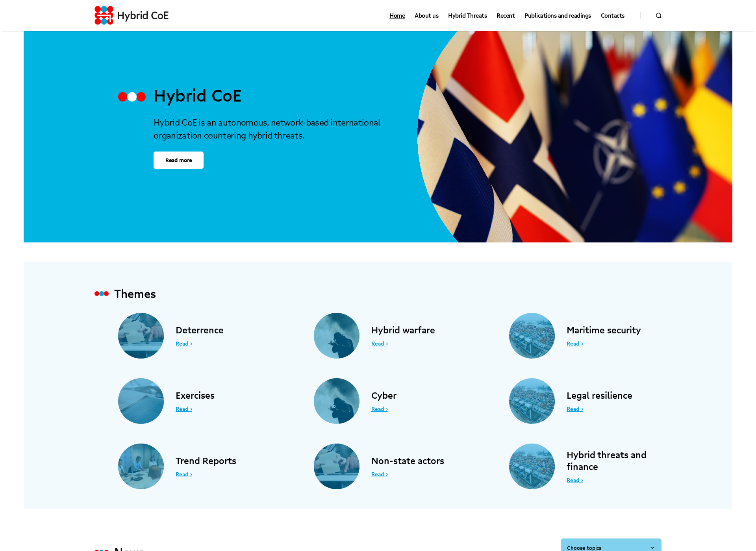Expand the Choose topics dropdown
The image size is (756, 551).
click(611, 546)
